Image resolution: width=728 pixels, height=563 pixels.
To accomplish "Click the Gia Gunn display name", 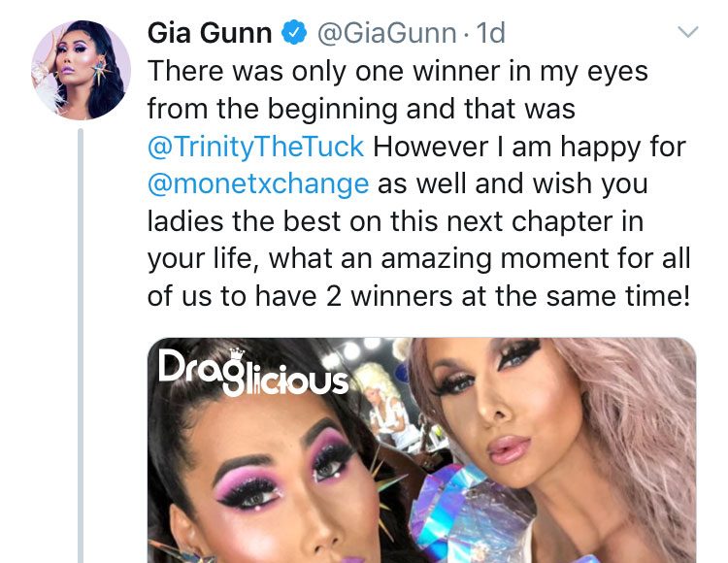I will (x=210, y=33).
